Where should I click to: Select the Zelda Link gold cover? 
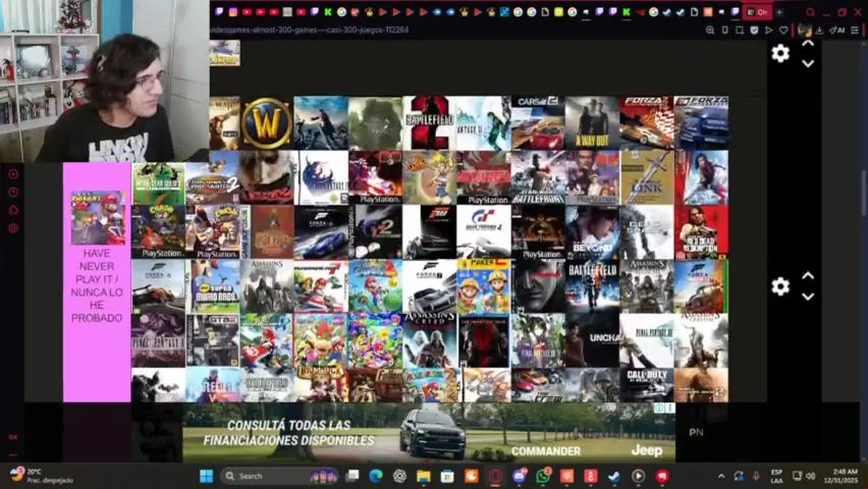(647, 177)
